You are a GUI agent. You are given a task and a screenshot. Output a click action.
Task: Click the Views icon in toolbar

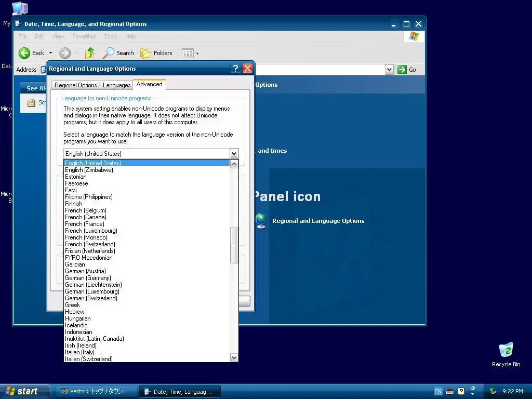pos(188,53)
